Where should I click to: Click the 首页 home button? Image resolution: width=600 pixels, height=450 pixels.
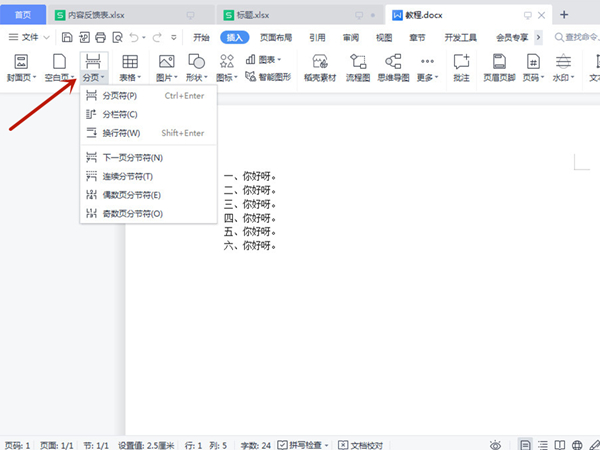point(22,15)
